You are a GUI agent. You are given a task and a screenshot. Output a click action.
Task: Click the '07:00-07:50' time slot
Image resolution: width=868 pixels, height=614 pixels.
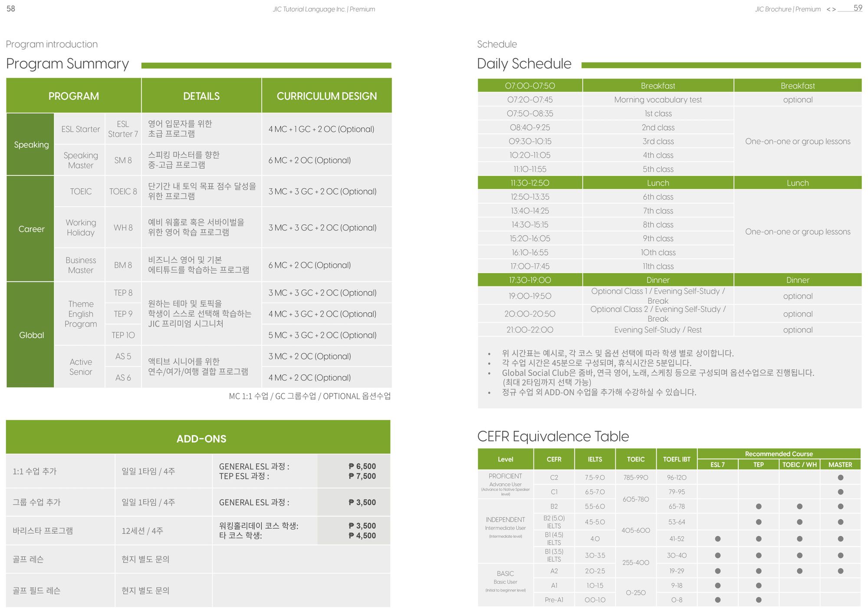(530, 86)
